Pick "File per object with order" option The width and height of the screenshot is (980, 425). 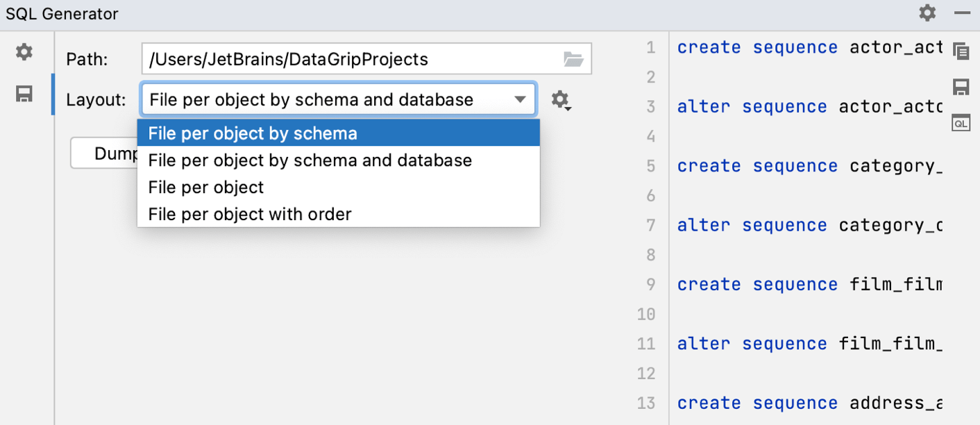point(338,215)
